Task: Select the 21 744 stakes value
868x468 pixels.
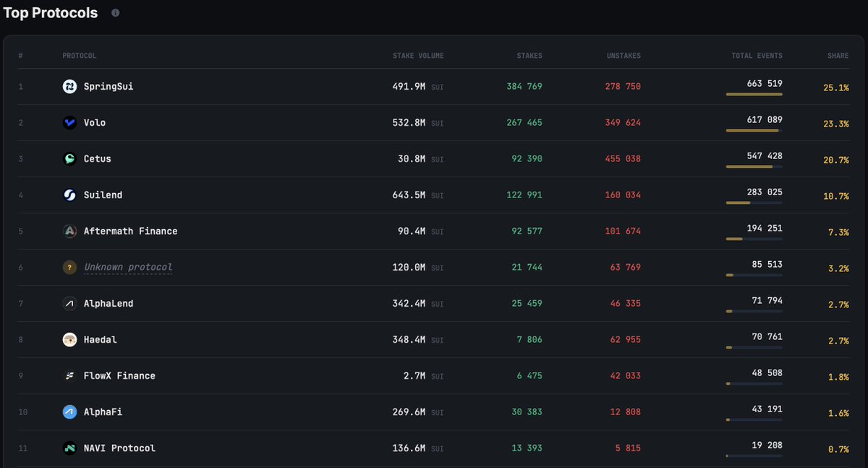Action: click(527, 268)
